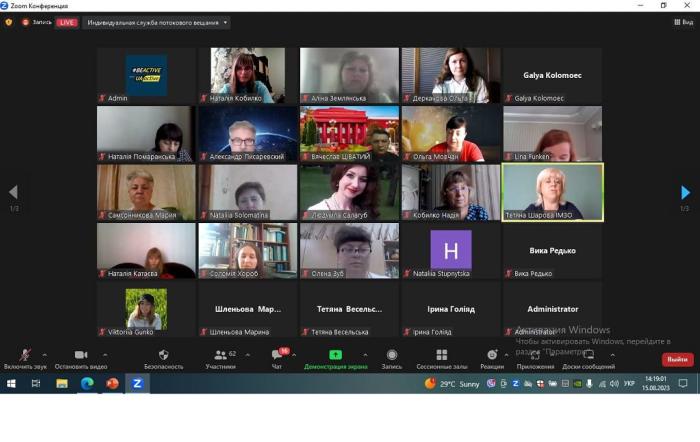Screen dimensions: 700x442
Task: Click the red Выйти leave button
Action: coord(677,359)
